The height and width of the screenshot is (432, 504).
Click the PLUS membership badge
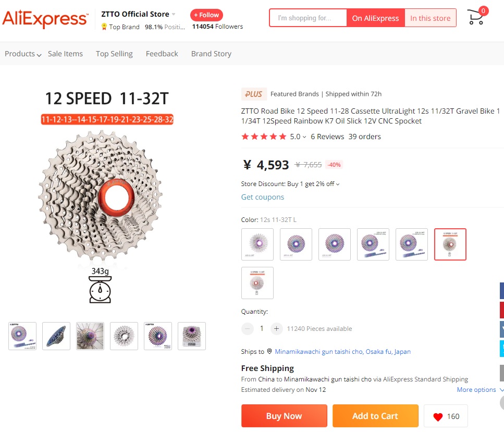coord(254,94)
